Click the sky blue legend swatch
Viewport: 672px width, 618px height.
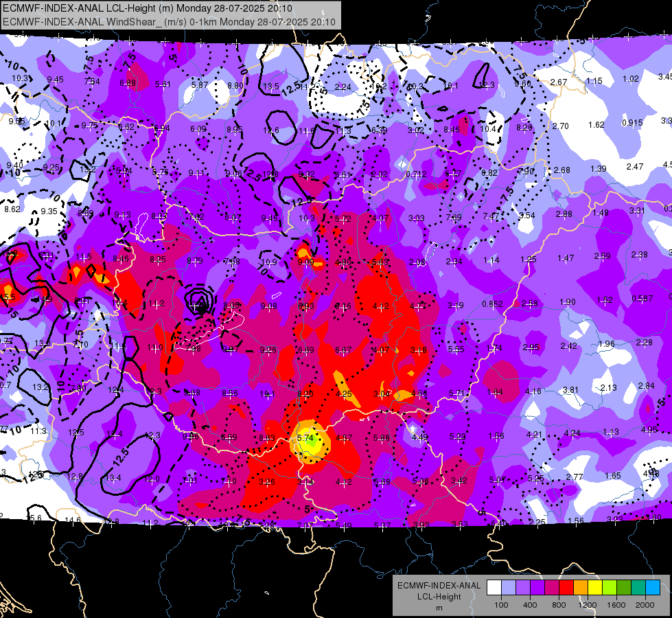653,587
